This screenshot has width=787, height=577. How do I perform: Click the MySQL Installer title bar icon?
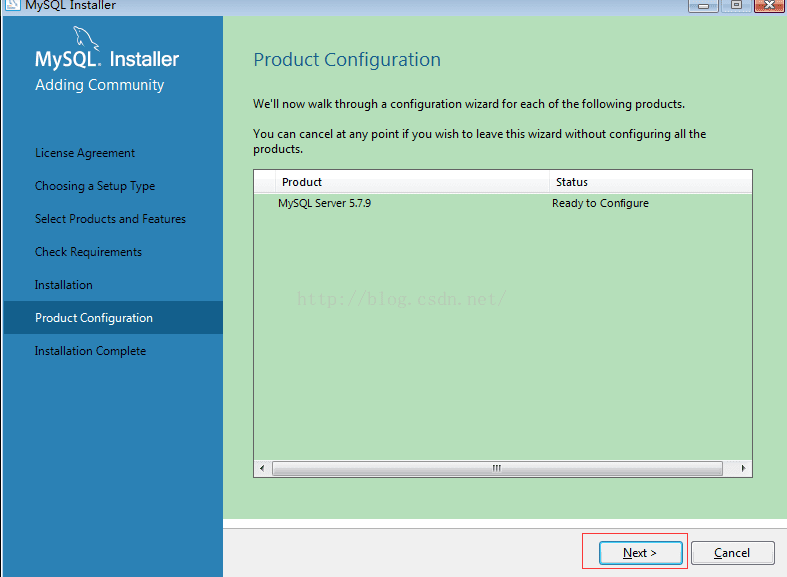(x=12, y=5)
